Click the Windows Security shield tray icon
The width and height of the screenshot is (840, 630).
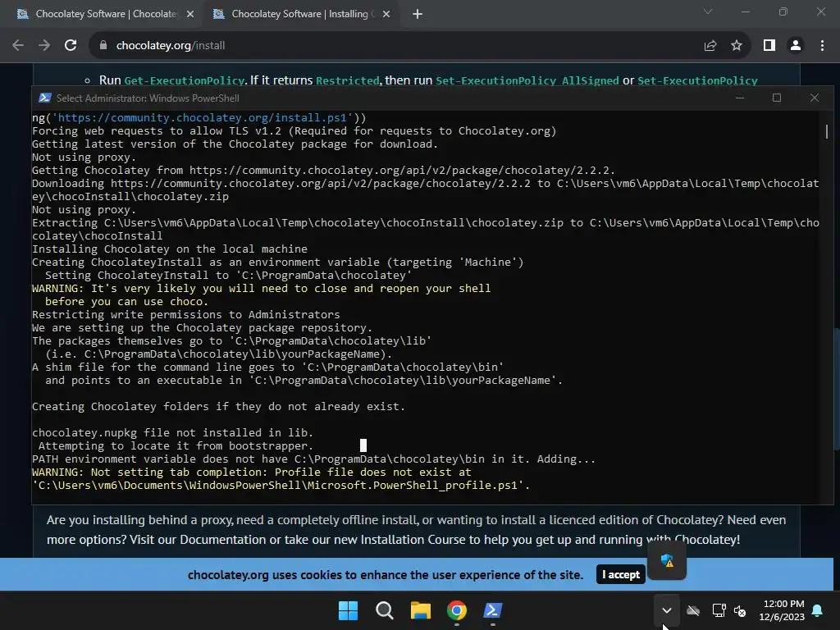pyautogui.click(x=667, y=561)
